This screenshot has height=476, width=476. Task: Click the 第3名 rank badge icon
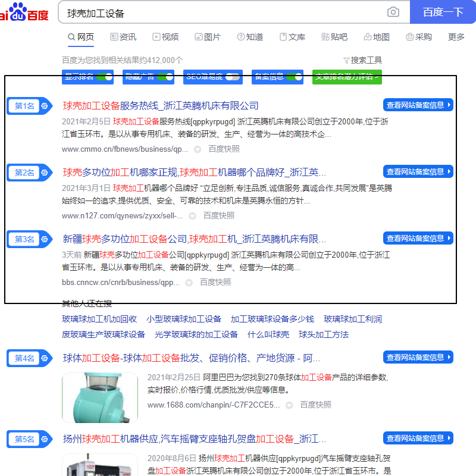click(x=29, y=239)
